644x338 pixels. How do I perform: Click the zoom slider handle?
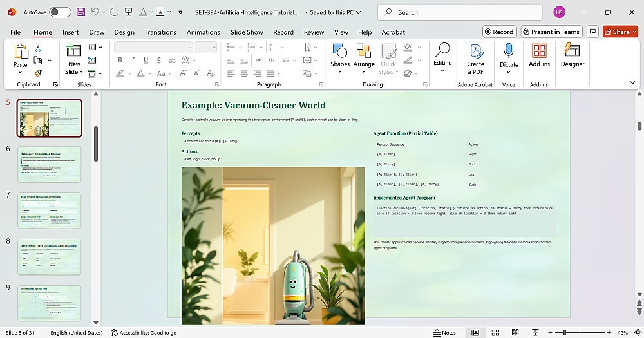565,333
